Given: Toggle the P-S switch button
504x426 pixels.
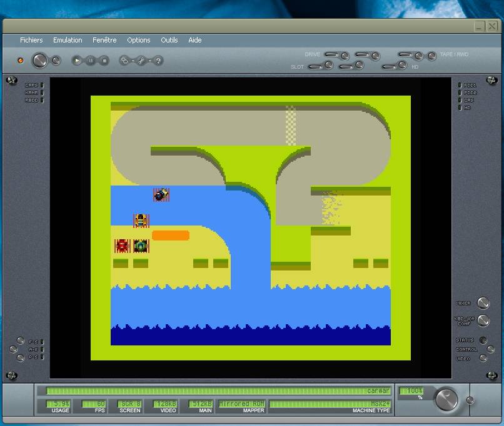Looking at the screenshot, I should (x=21, y=358).
